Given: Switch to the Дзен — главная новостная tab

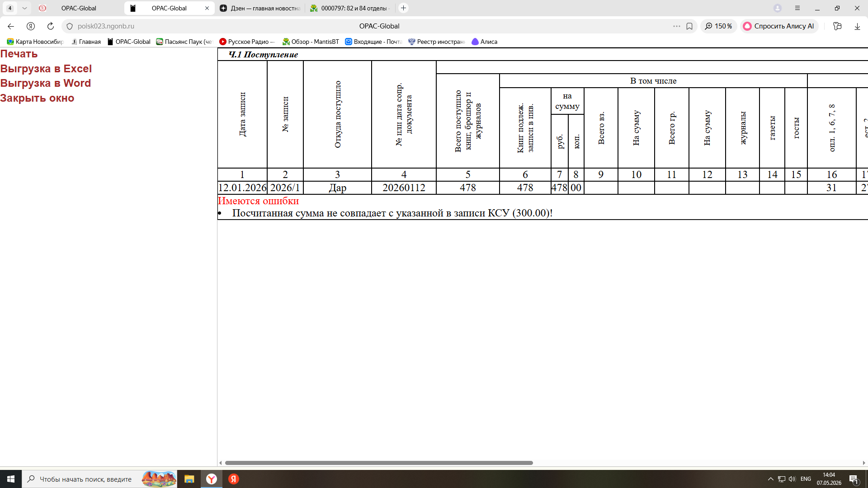Looking at the screenshot, I should (x=260, y=8).
